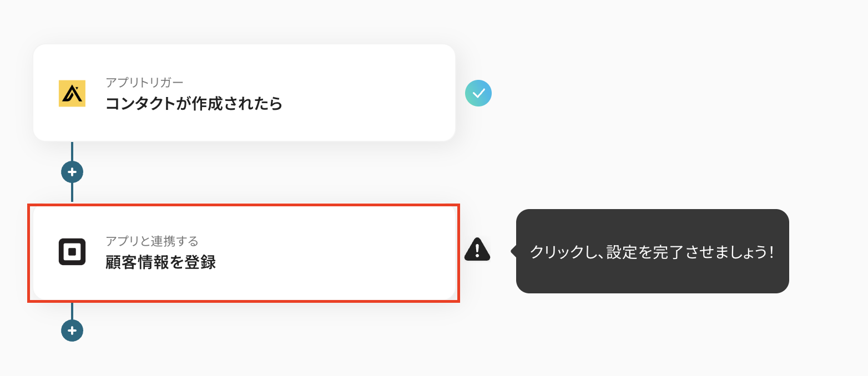
Task: Add a step via the plus button below the trigger
Action: click(x=72, y=172)
